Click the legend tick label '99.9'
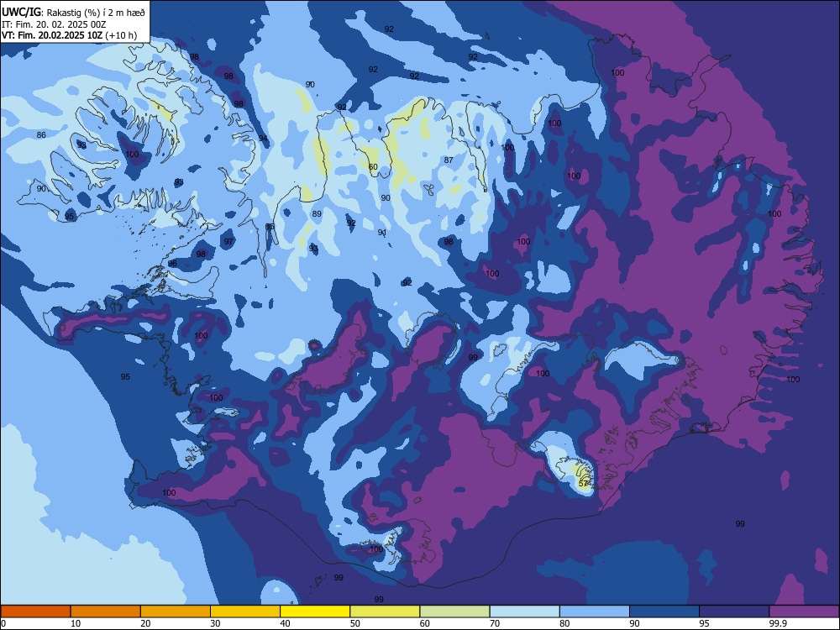Viewport: 840px width, 630px height. click(x=778, y=623)
